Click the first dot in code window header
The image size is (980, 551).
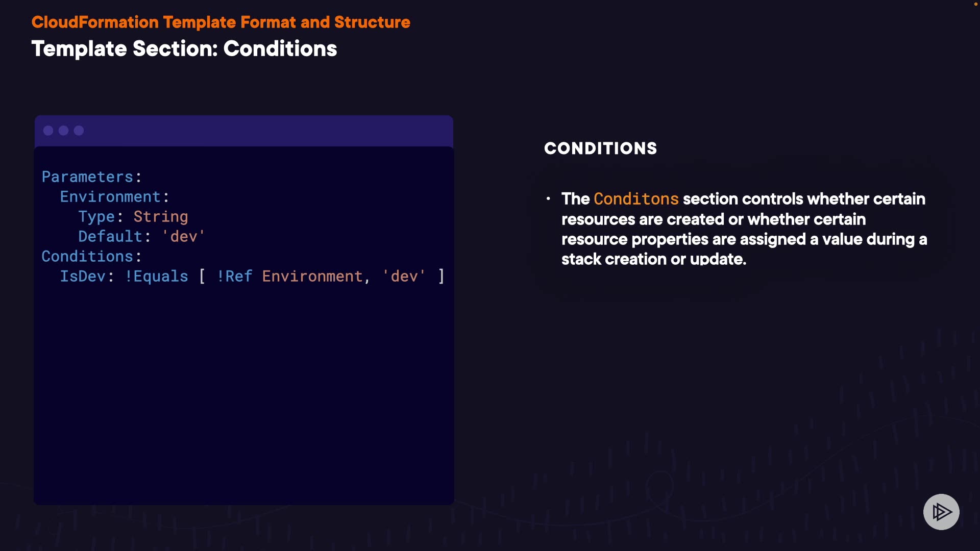tap(48, 131)
